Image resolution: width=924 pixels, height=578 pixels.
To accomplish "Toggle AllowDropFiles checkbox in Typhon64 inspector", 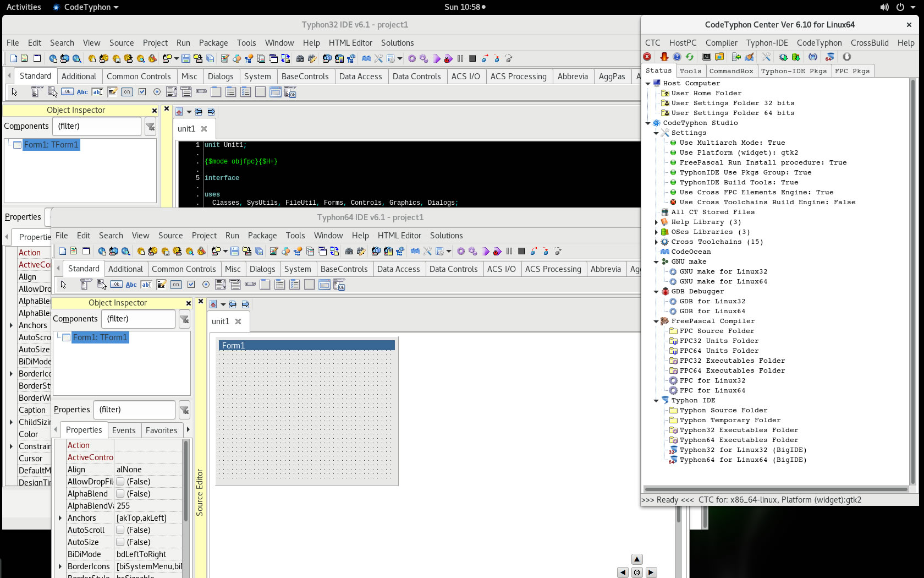I will [120, 482].
